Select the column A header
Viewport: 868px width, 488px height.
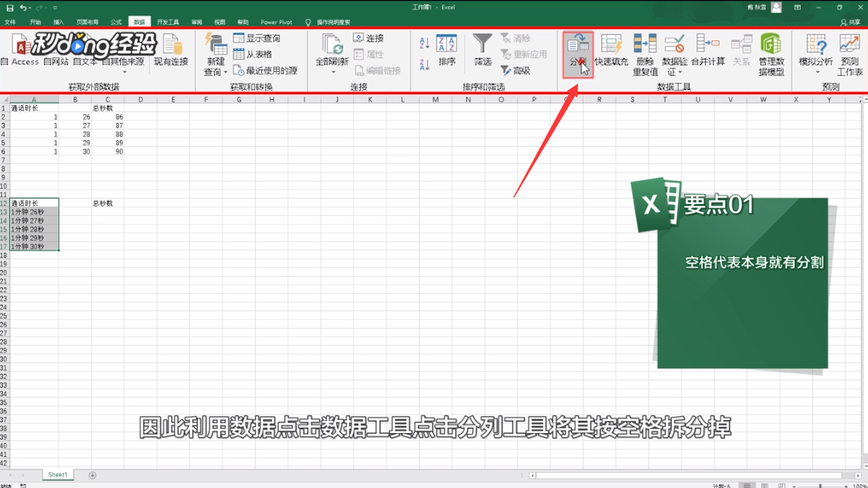point(34,100)
